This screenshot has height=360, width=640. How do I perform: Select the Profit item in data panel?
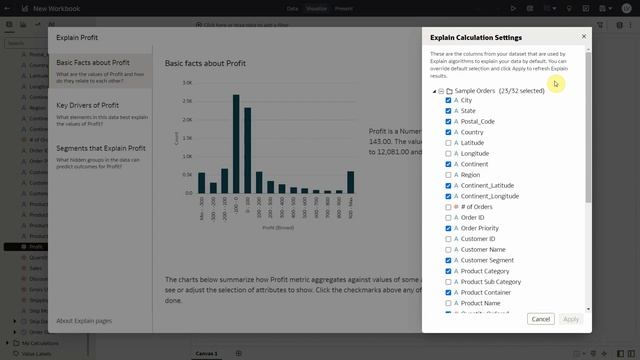[26, 247]
